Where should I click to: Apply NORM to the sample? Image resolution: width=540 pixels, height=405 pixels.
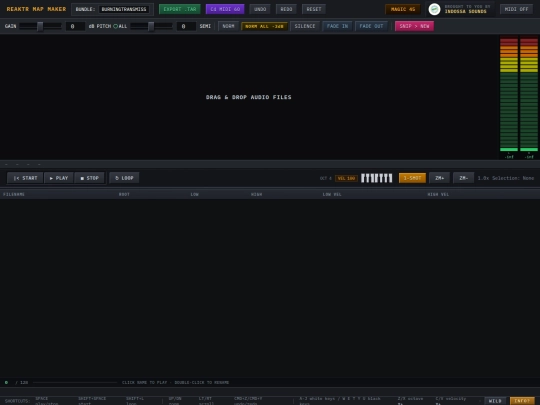pyautogui.click(x=228, y=26)
